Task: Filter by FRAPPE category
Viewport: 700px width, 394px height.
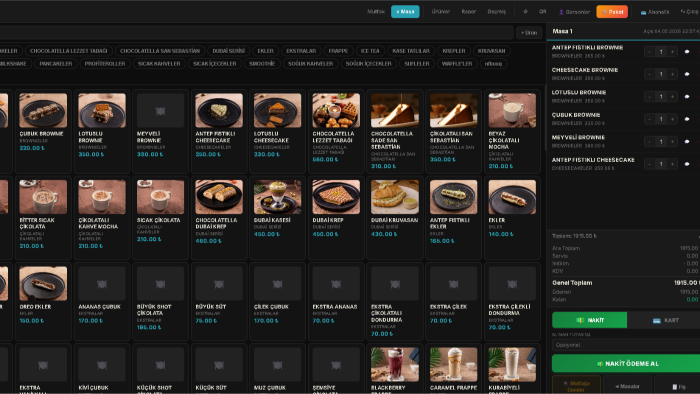Action: tap(338, 51)
